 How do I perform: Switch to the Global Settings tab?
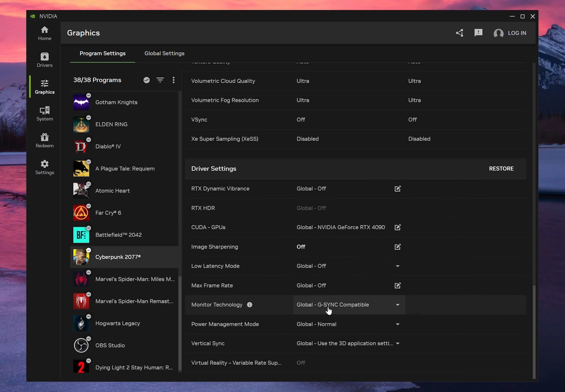coord(164,53)
